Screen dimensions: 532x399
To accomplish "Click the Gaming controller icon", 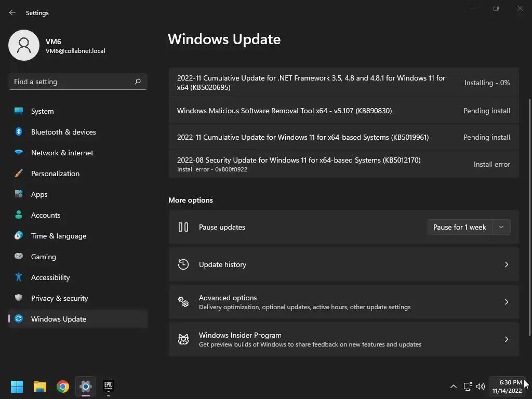I will (x=19, y=257).
